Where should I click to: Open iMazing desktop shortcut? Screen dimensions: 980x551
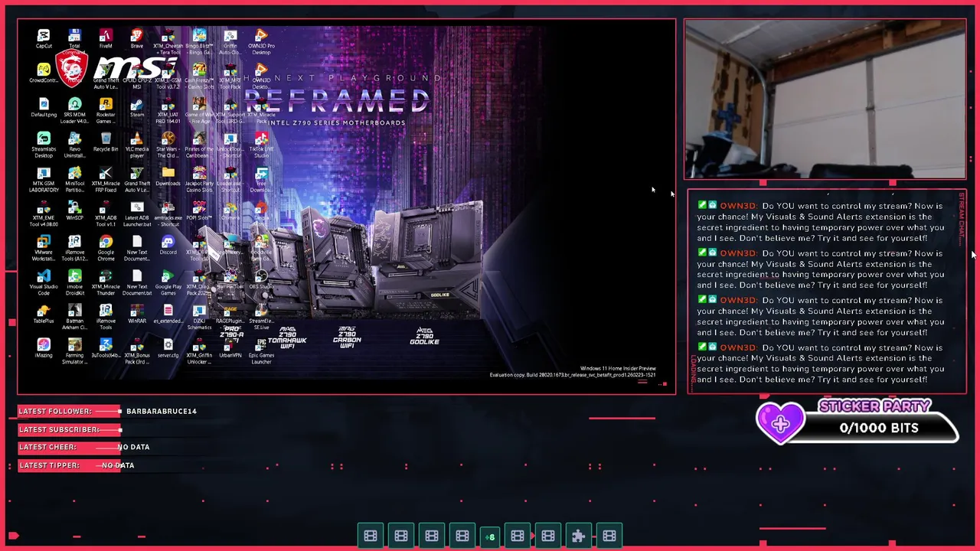[44, 349]
